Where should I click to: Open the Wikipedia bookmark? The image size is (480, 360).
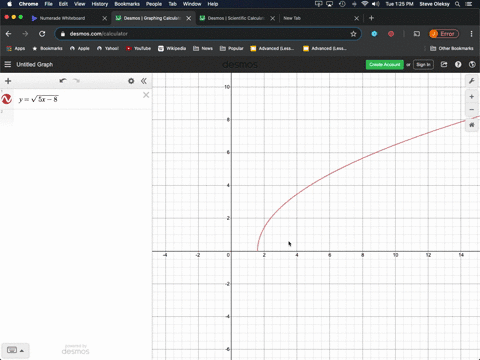click(172, 48)
